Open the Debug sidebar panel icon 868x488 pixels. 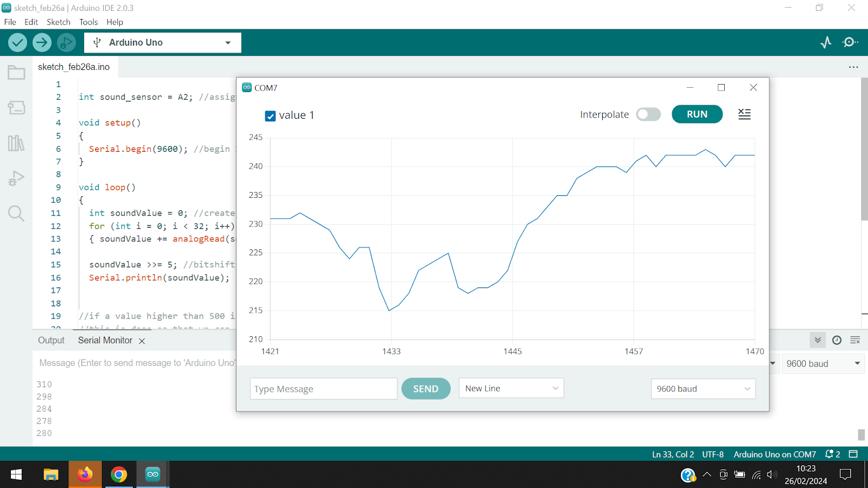click(16, 178)
